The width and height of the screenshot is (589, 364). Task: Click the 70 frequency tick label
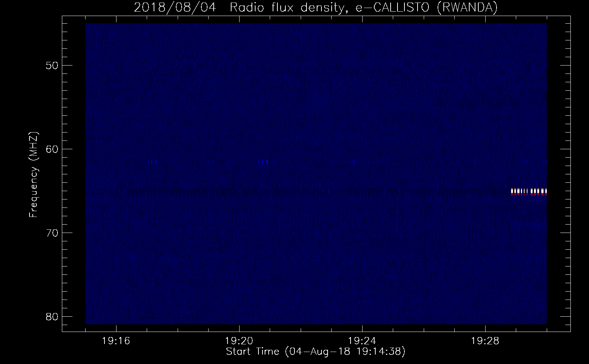click(52, 233)
